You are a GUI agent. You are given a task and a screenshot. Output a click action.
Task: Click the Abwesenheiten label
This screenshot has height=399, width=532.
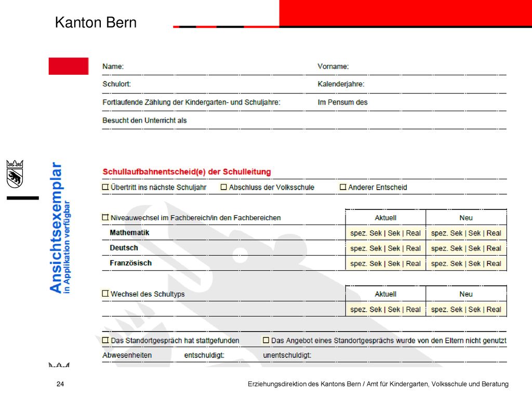coord(127,355)
